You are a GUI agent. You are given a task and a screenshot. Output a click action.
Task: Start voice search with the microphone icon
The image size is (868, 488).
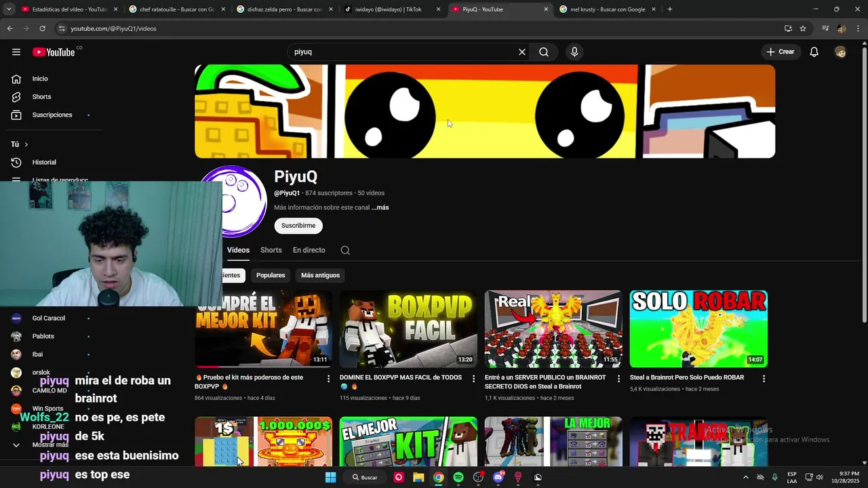pos(574,52)
